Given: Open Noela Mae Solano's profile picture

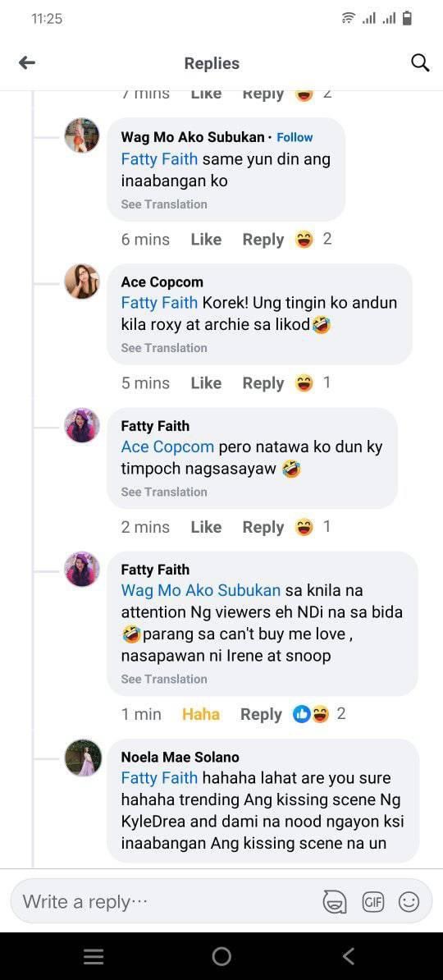Looking at the screenshot, I should tap(83, 758).
